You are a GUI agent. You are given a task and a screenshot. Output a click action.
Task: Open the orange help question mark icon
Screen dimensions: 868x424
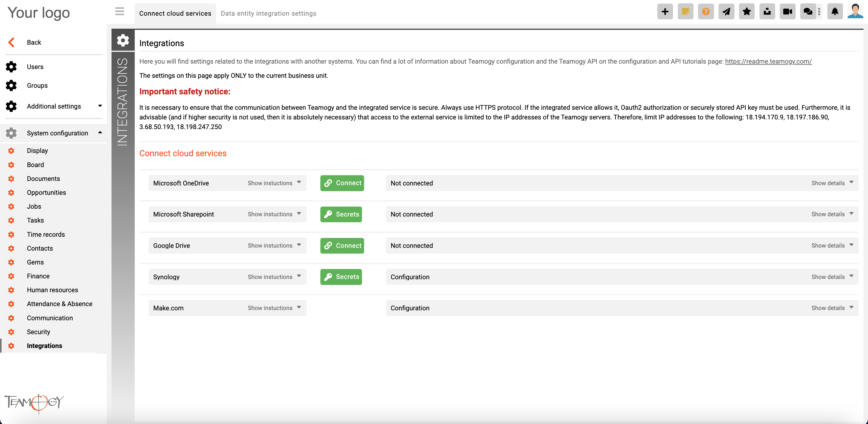(706, 12)
